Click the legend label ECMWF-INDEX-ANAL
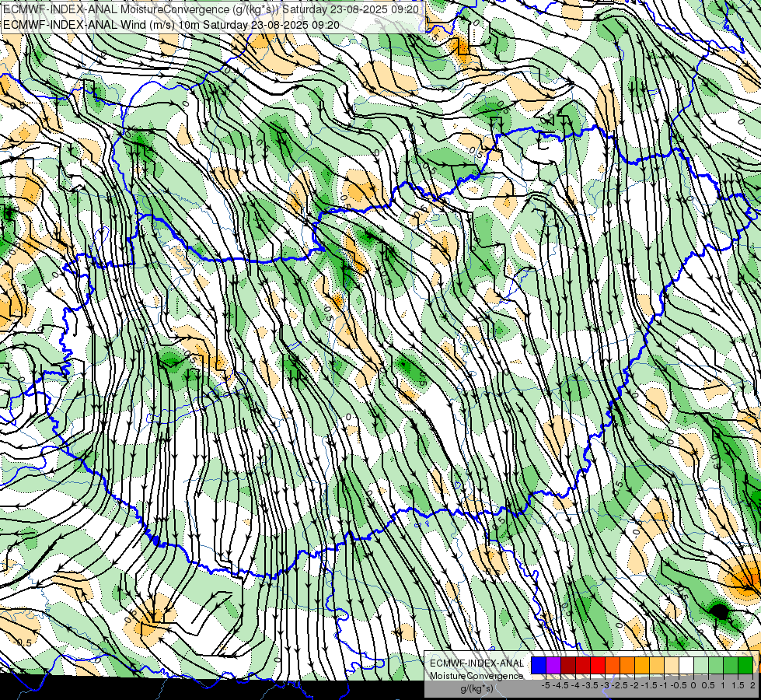 pos(476,663)
